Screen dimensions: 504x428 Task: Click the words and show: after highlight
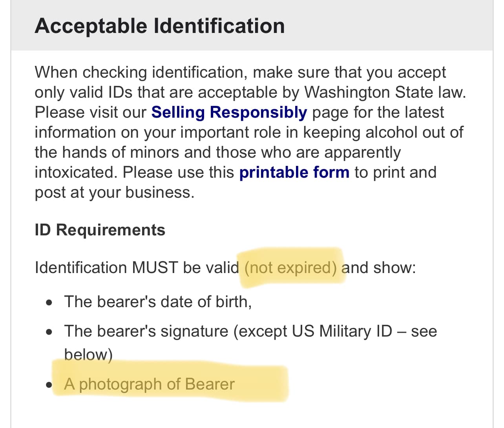[379, 268]
